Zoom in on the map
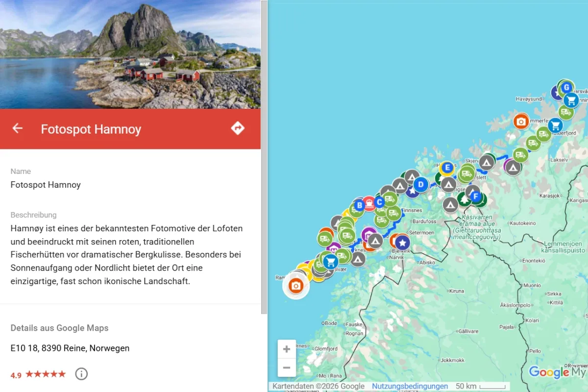Screen dimensions: 588x392 pos(287,349)
